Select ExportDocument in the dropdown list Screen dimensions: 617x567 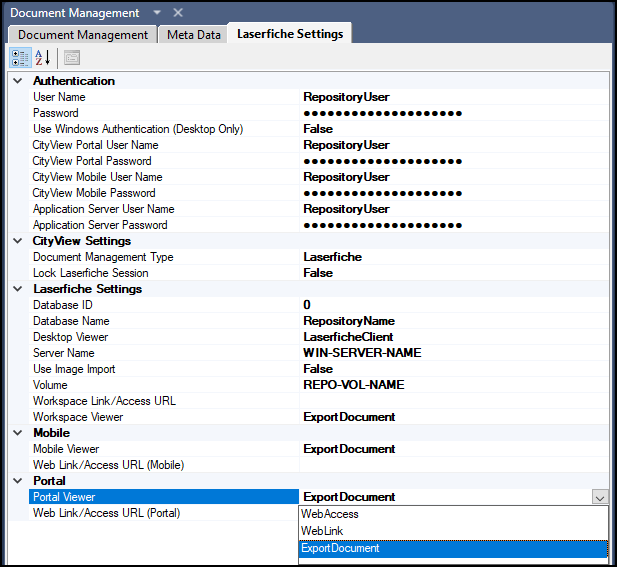[340, 548]
